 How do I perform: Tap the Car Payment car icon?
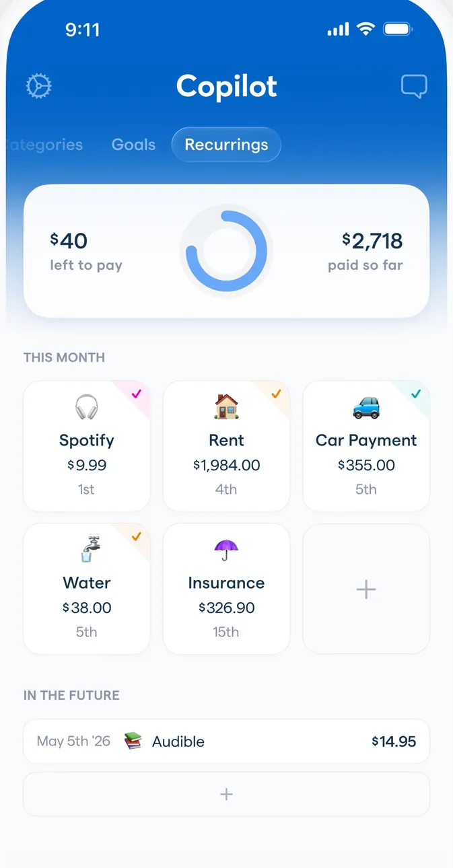366,408
